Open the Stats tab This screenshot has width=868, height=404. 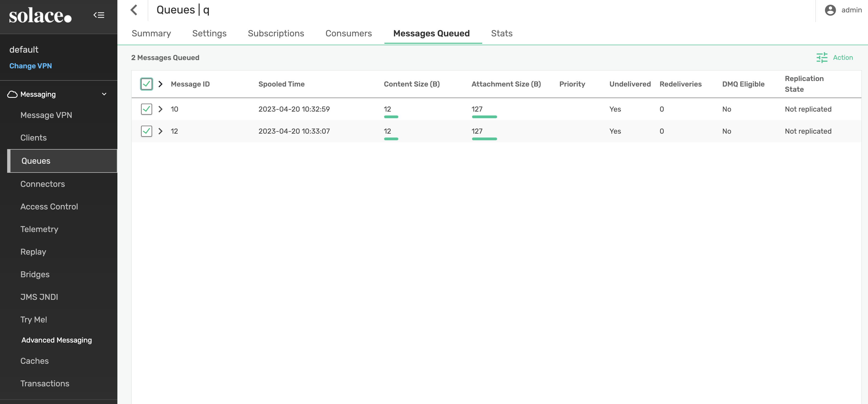pyautogui.click(x=502, y=33)
